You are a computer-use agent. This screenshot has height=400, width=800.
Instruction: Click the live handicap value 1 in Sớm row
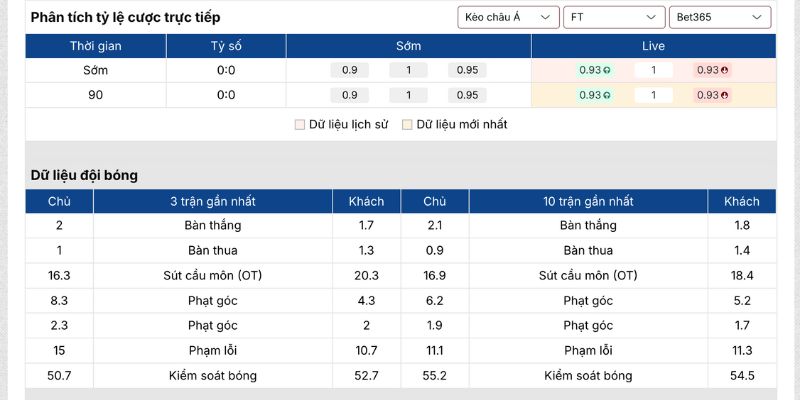[x=653, y=70]
